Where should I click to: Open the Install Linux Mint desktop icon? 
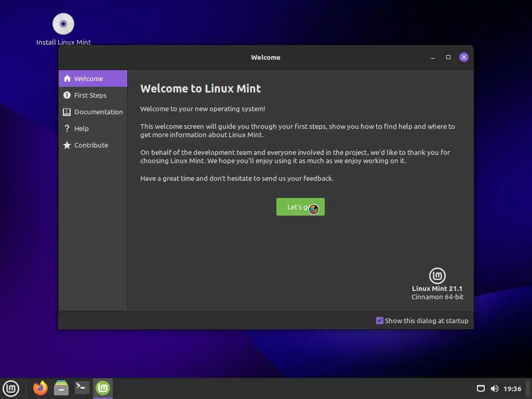(x=63, y=29)
